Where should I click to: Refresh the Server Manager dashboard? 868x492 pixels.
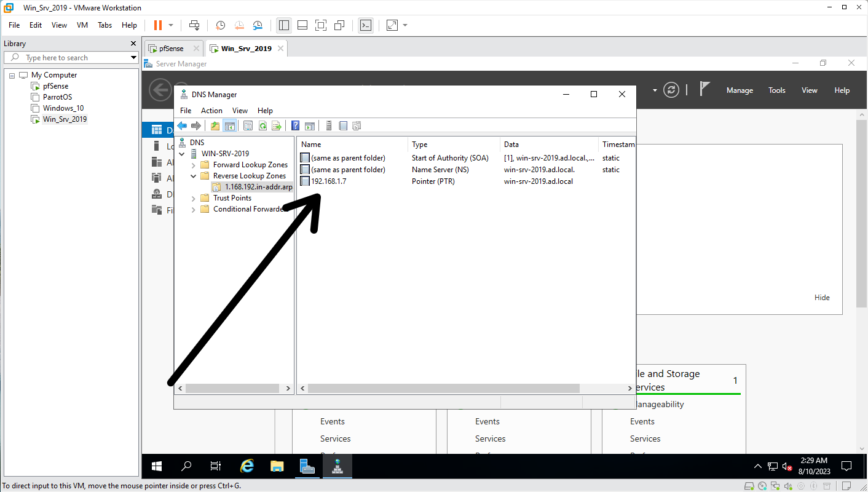tap(671, 90)
